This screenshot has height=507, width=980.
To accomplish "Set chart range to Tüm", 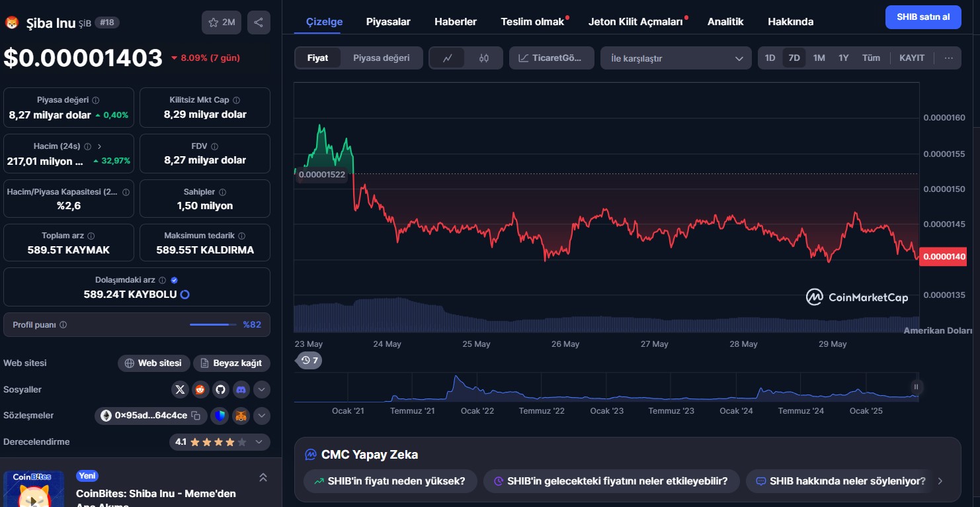I will point(872,58).
